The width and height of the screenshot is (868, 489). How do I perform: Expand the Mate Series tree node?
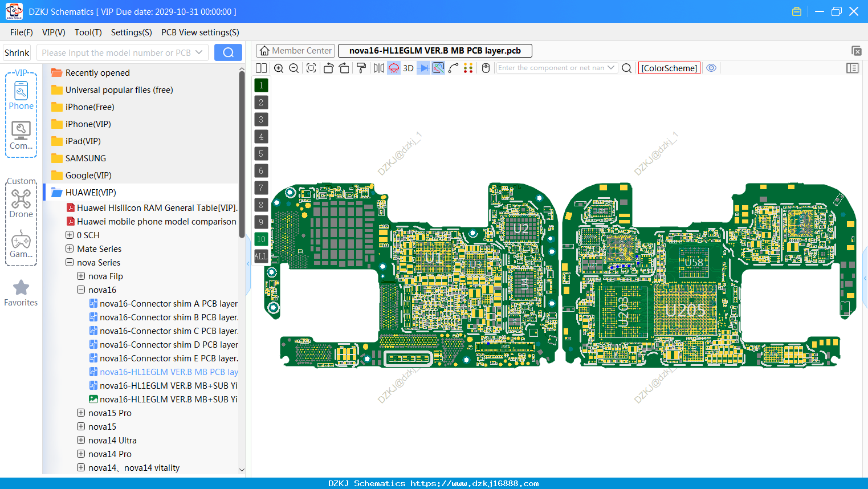(70, 248)
